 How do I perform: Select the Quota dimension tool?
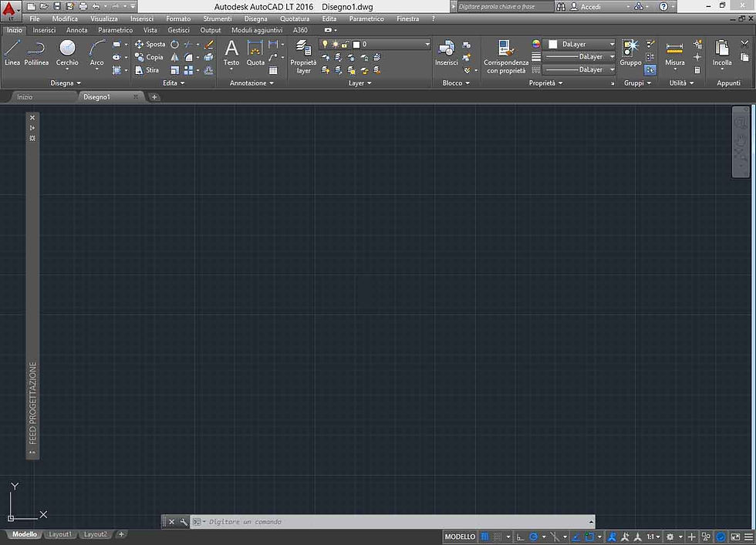[255, 52]
